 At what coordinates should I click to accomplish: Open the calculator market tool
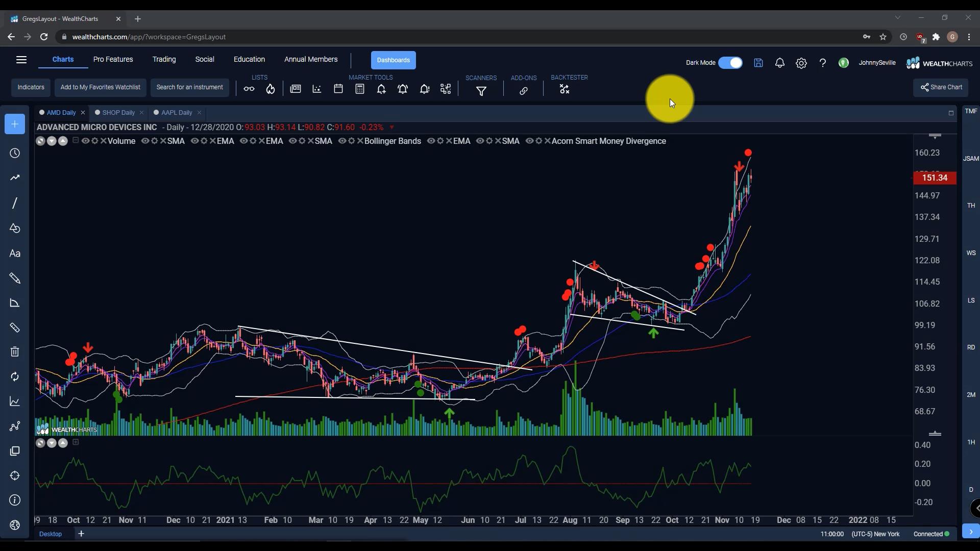click(360, 89)
